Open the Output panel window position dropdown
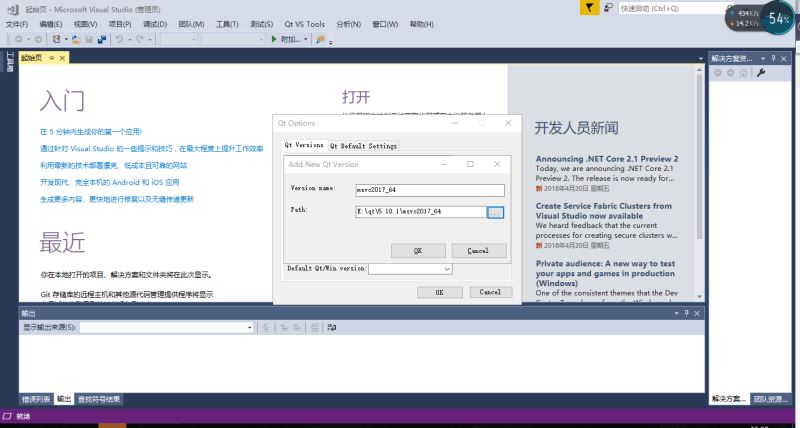The width and height of the screenshot is (800, 428). [x=677, y=313]
